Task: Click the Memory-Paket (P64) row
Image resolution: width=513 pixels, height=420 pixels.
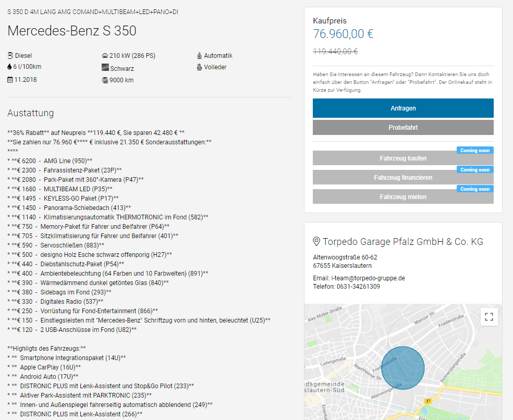Action: [88, 226]
